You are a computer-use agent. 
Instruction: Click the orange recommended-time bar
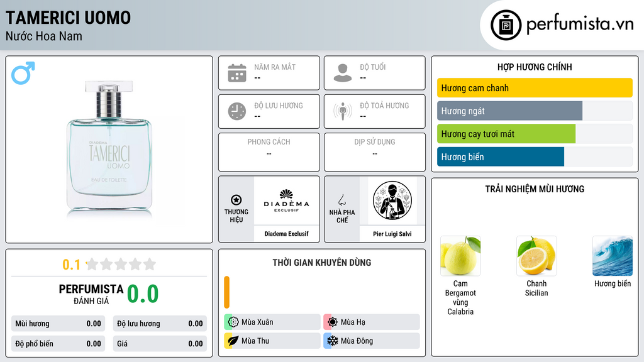pyautogui.click(x=226, y=292)
